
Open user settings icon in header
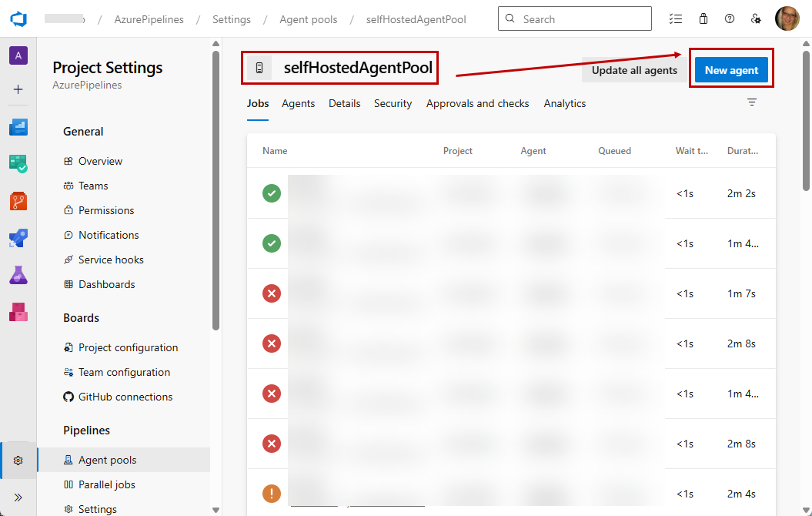coord(756,19)
